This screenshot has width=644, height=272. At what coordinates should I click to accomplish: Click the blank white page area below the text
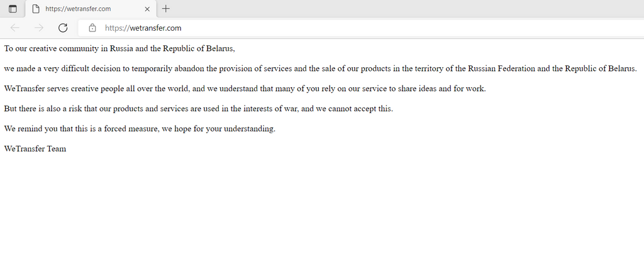tap(322, 214)
